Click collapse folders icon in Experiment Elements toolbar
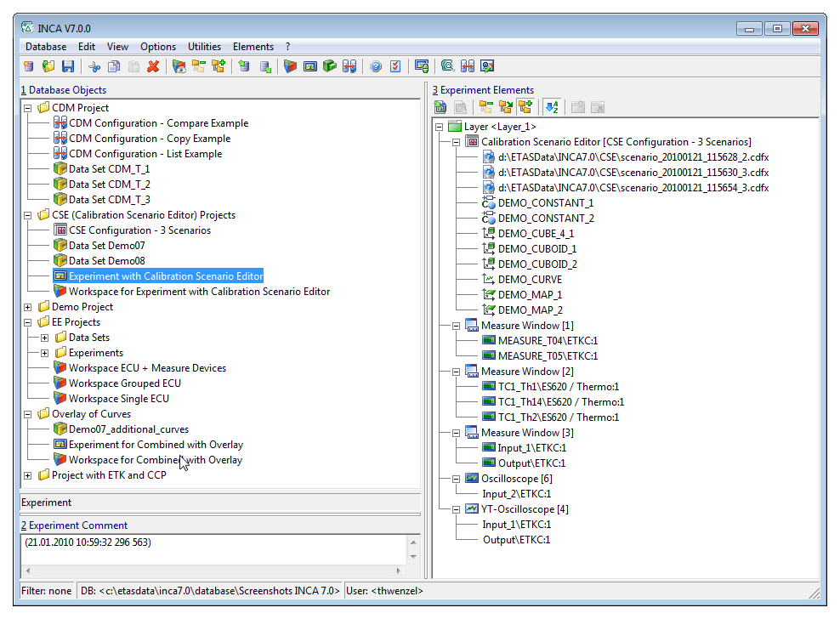Screen dimensions: 840x619 486,107
